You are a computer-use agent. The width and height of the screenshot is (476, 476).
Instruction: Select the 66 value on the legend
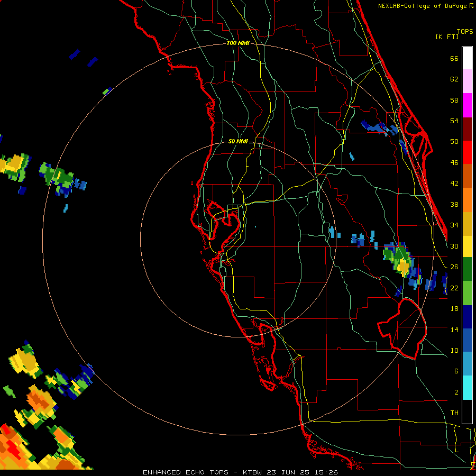click(x=454, y=59)
